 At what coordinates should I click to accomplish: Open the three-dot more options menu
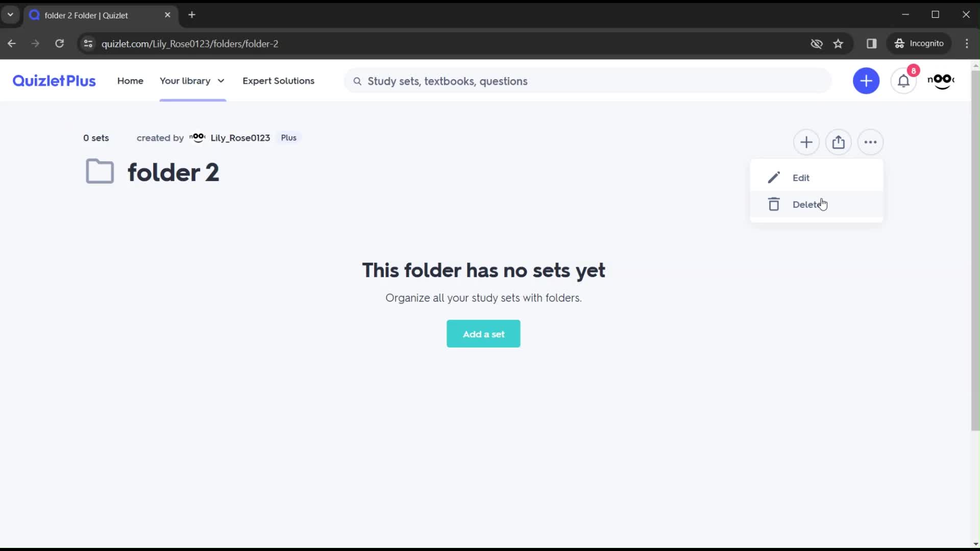870,142
